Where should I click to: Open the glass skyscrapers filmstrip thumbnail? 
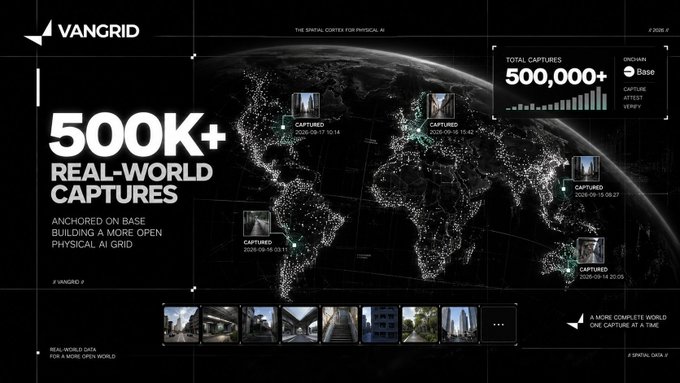[460, 324]
